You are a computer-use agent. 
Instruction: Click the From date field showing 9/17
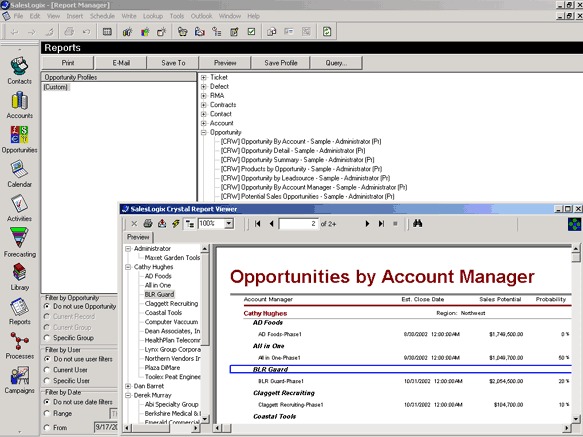[106, 427]
